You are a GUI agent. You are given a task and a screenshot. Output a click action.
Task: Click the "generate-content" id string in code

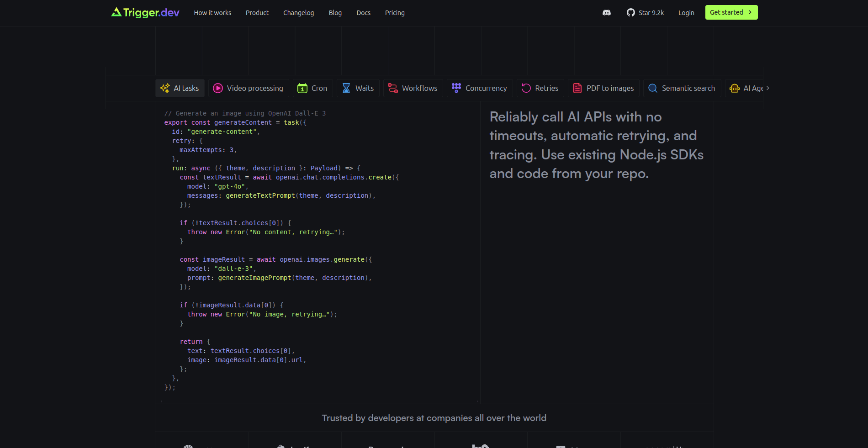coord(222,132)
